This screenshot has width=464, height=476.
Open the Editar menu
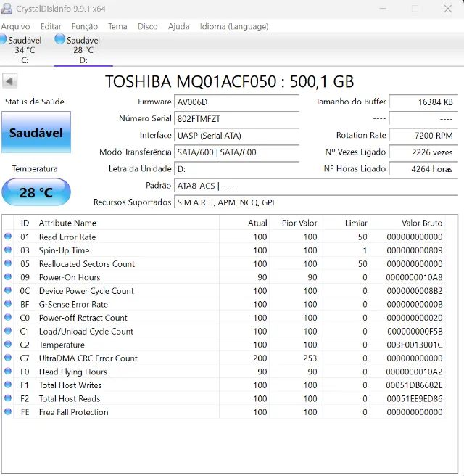(51, 26)
